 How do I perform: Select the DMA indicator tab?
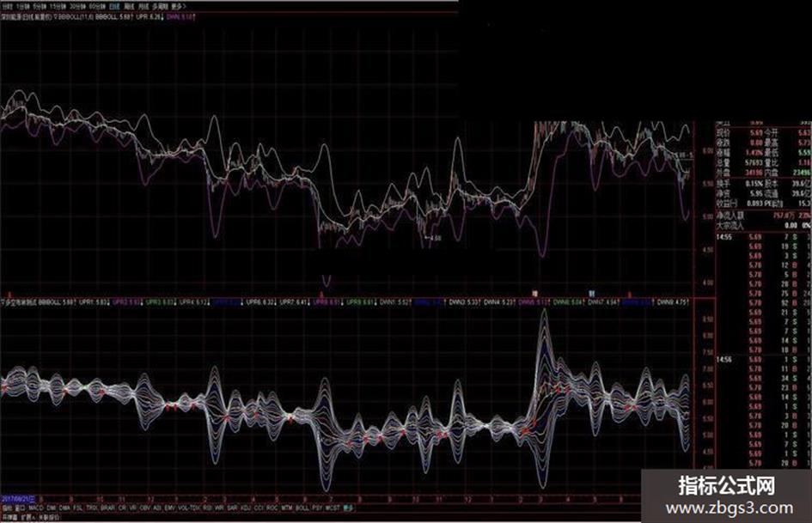[x=64, y=508]
